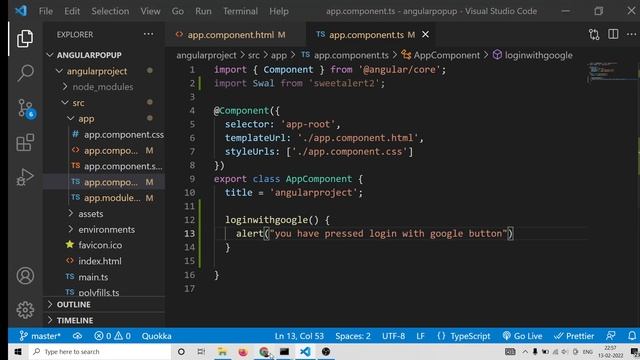Viewport: 640px width, 360px height.
Task: Collapse the app folder
Action: [x=86, y=119]
